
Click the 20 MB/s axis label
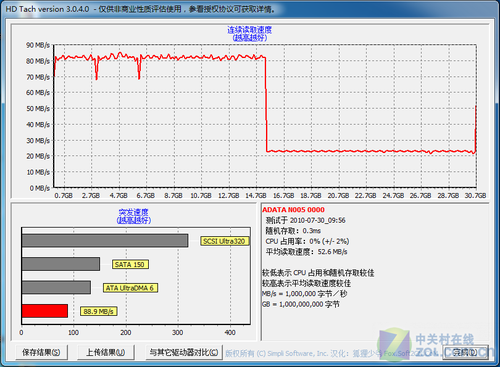tap(38, 156)
